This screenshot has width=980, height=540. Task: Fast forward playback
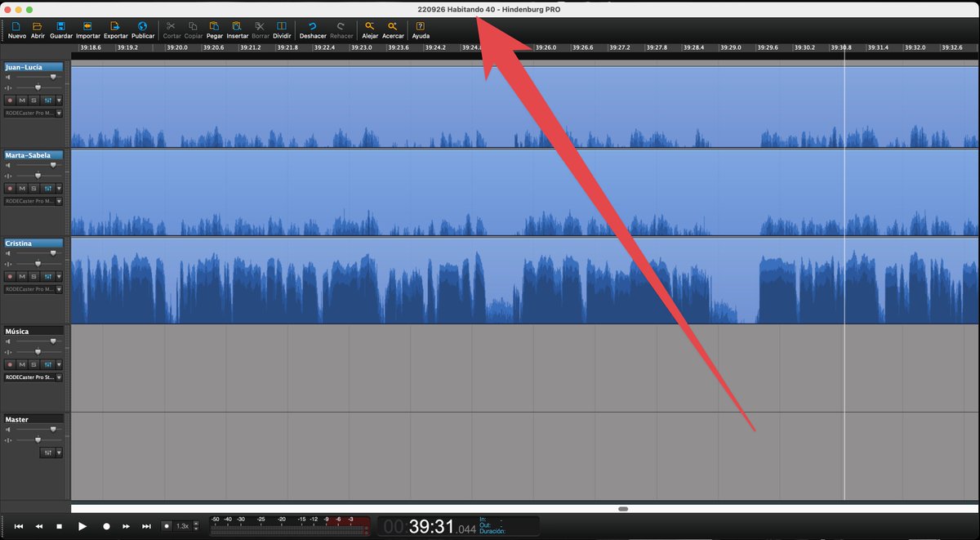click(x=126, y=527)
